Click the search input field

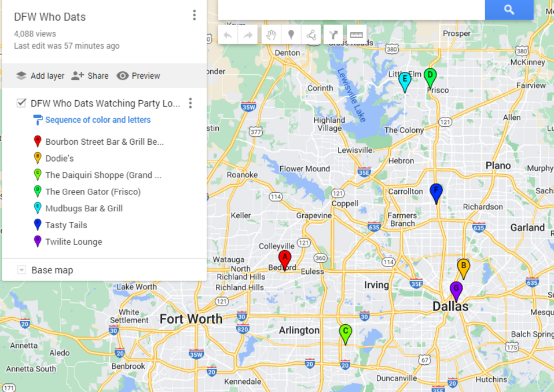point(351,9)
